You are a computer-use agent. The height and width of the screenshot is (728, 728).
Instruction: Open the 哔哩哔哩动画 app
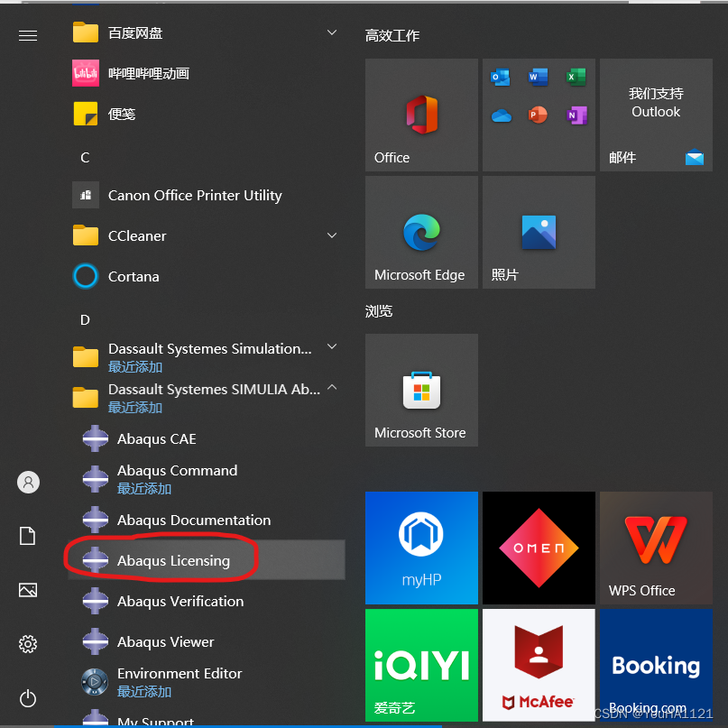pos(207,73)
